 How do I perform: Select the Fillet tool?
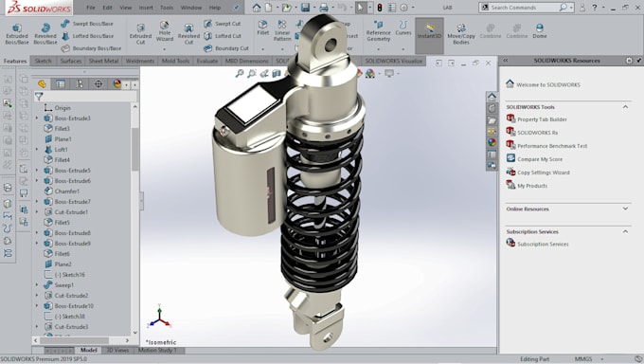tap(263, 28)
